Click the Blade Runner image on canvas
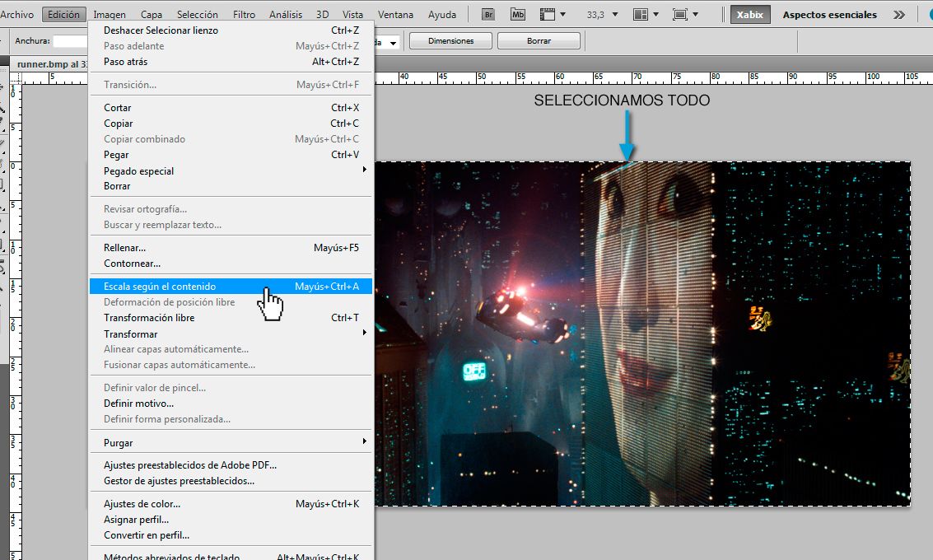 (642, 334)
